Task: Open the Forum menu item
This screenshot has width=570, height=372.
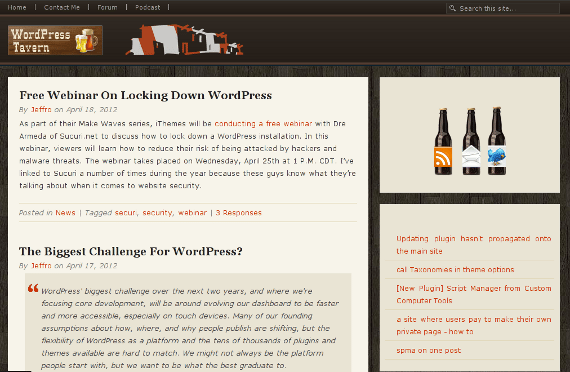Action: pos(107,7)
